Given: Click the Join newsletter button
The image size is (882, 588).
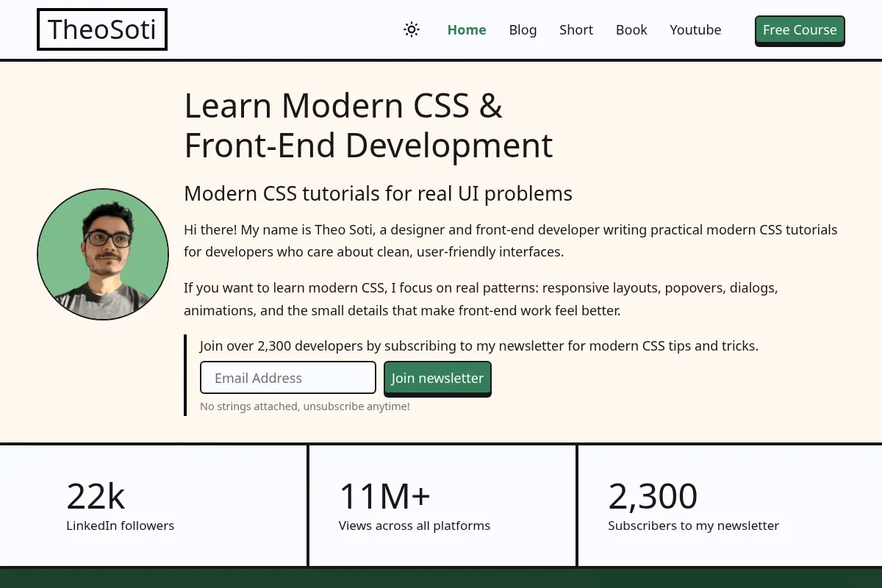Looking at the screenshot, I should pos(437,378).
